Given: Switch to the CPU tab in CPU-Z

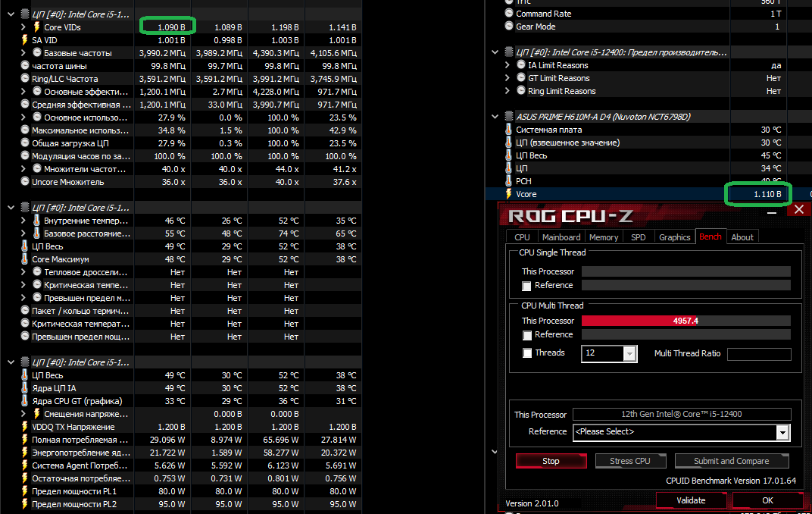Looking at the screenshot, I should coord(521,237).
